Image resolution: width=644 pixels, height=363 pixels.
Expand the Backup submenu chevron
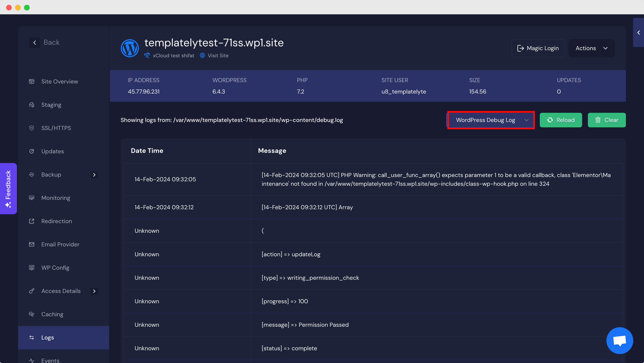pos(94,175)
